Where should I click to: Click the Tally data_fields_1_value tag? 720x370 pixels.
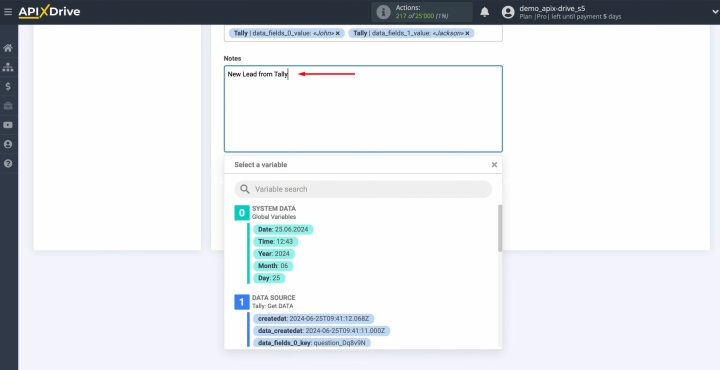tap(411, 33)
